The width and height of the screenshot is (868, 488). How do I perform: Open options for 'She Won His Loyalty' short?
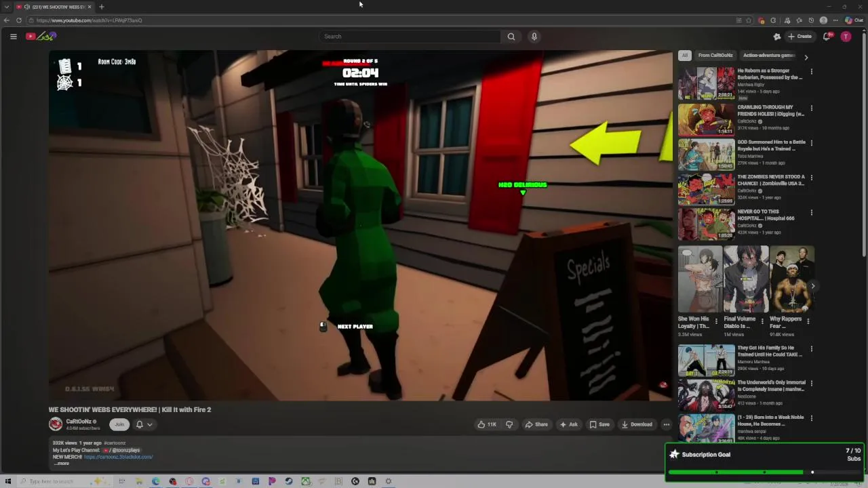(x=716, y=321)
